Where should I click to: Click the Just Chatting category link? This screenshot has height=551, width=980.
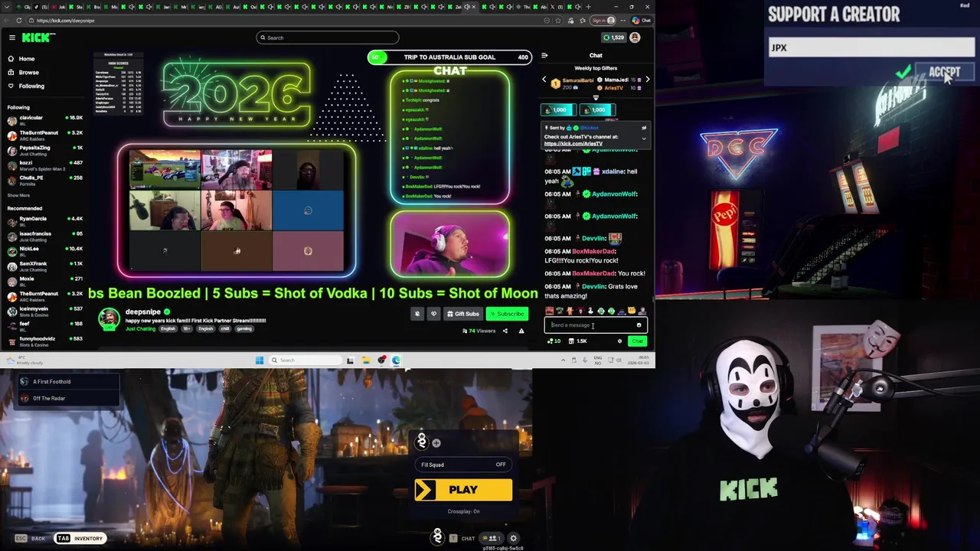[140, 329]
